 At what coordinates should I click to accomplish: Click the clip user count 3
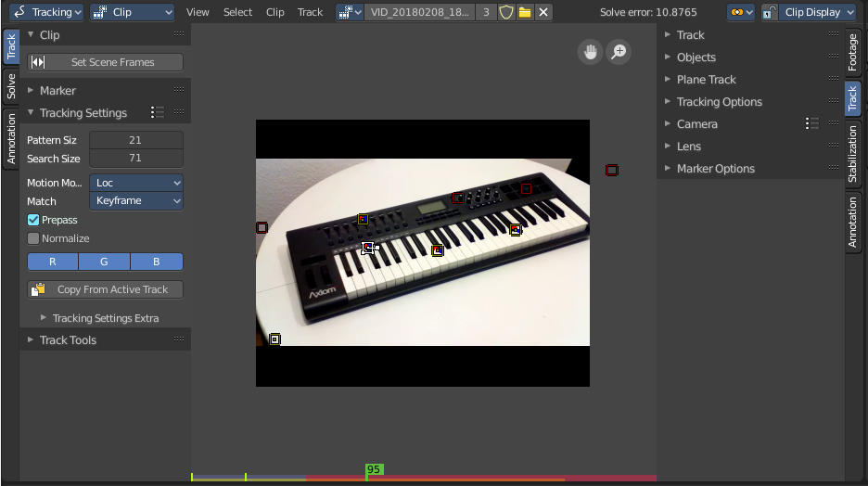pos(486,12)
